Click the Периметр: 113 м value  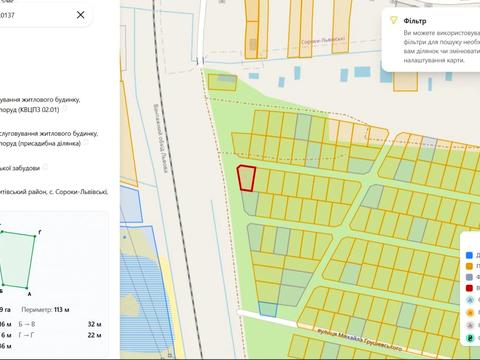click(45, 310)
